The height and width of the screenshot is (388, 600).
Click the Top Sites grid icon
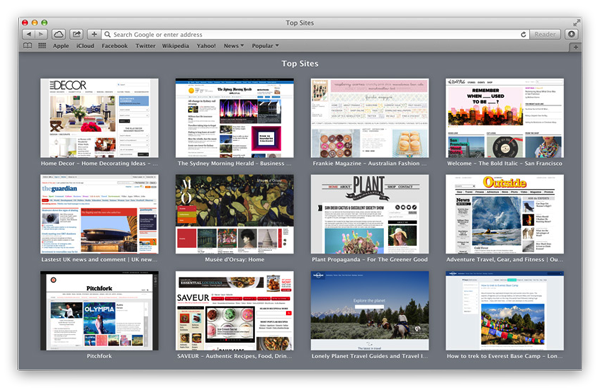click(x=42, y=46)
